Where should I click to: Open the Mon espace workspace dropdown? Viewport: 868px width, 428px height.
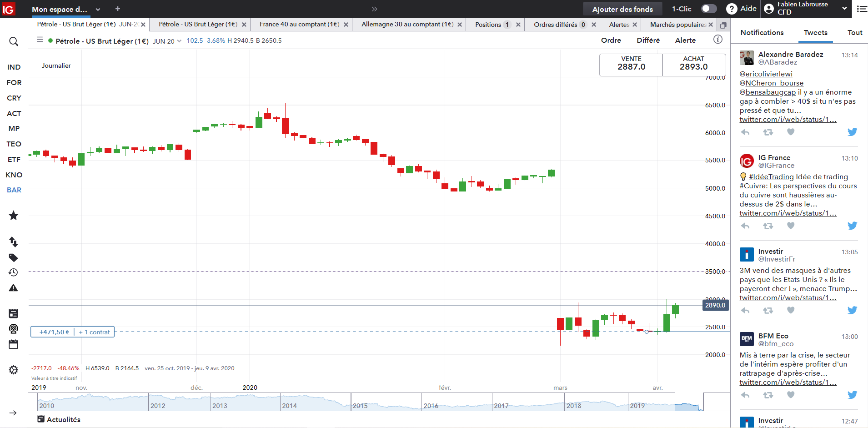(x=98, y=9)
